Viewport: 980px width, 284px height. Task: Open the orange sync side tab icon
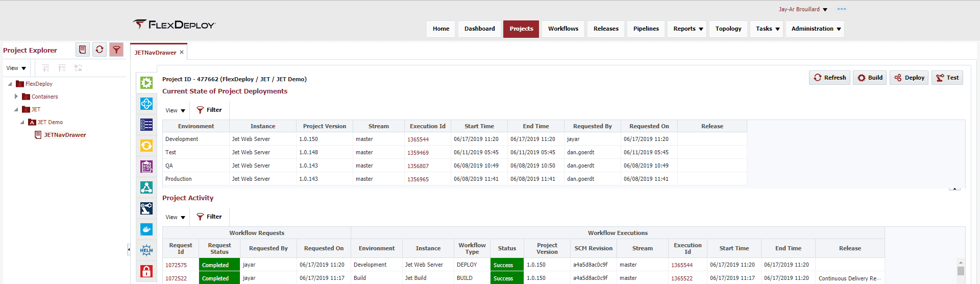coord(146,146)
